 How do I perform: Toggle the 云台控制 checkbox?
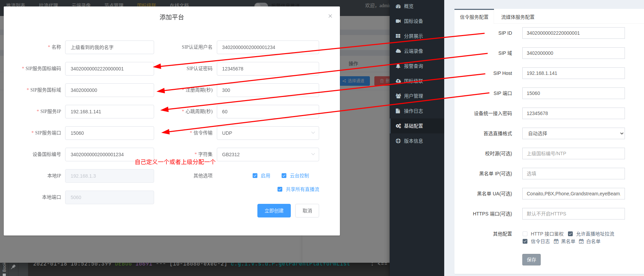click(284, 176)
